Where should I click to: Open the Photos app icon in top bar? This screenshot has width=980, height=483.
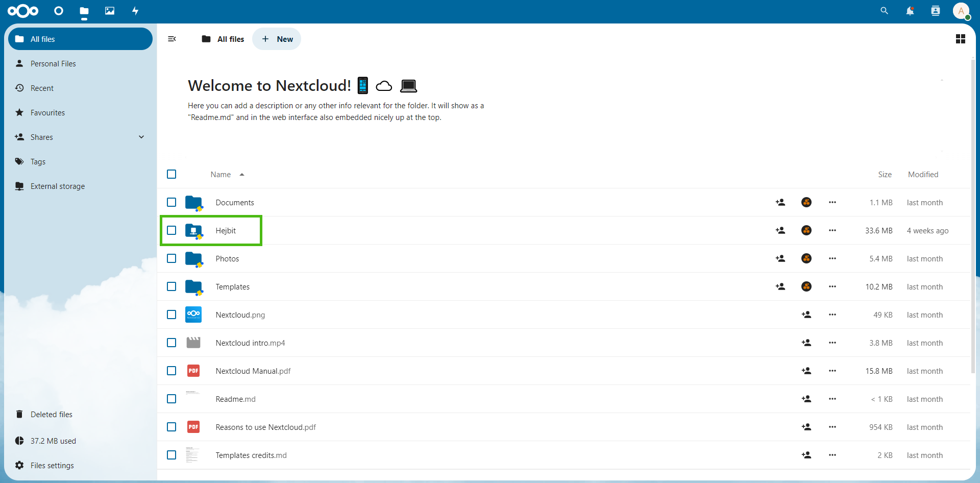pos(110,11)
